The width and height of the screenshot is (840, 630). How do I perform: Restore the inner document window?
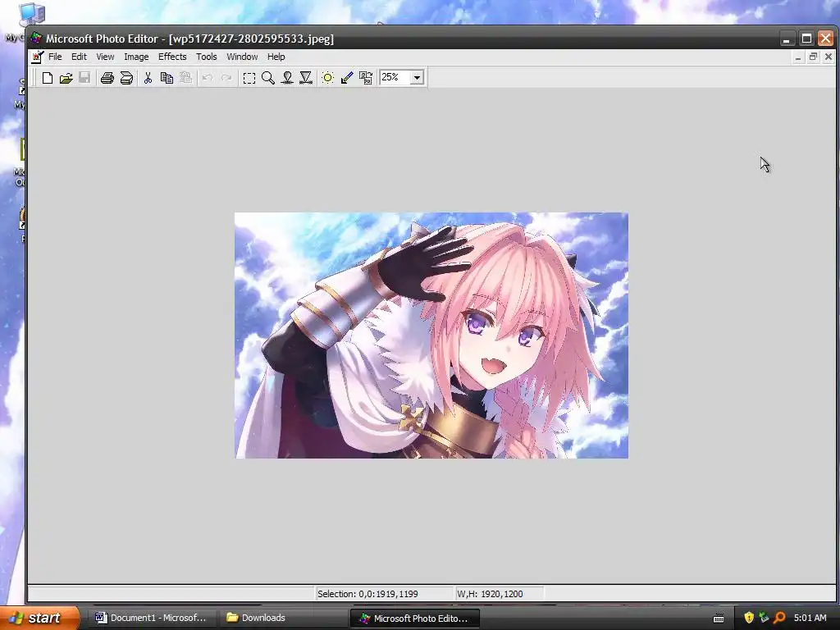[x=813, y=57]
